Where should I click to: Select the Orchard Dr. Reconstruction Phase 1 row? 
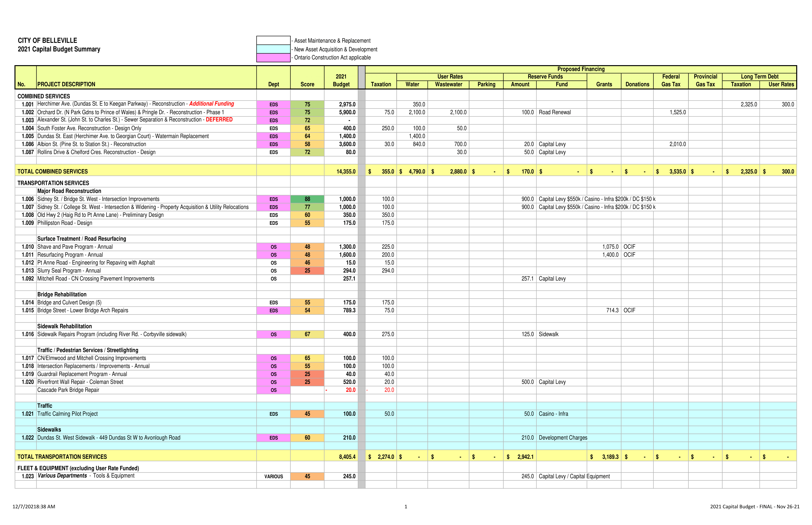[131, 112]
